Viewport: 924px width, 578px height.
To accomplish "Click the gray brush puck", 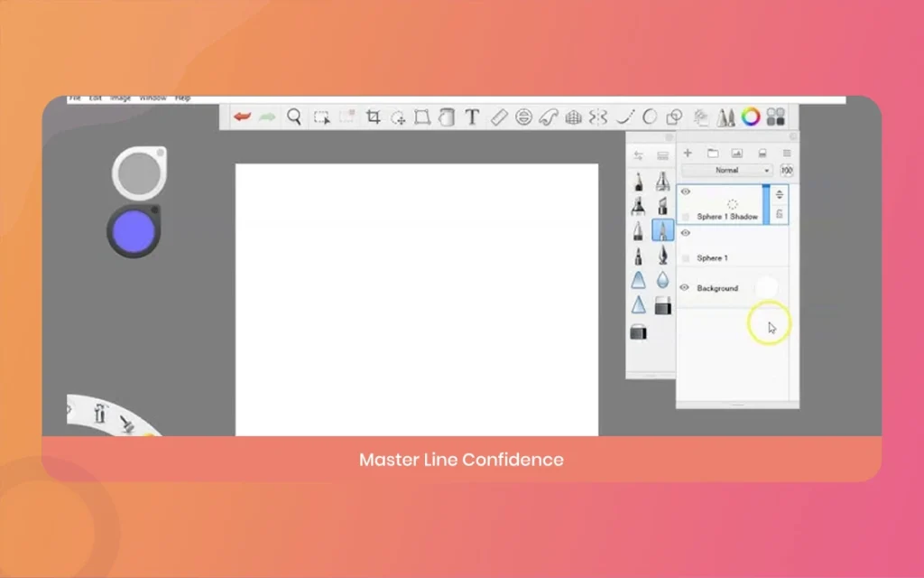I will (x=140, y=173).
